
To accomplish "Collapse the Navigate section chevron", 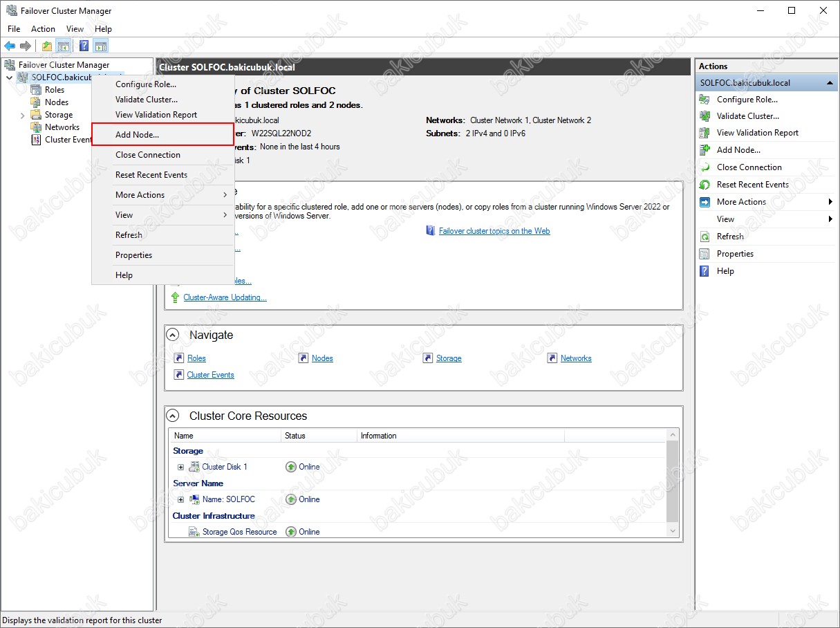I will (173, 335).
